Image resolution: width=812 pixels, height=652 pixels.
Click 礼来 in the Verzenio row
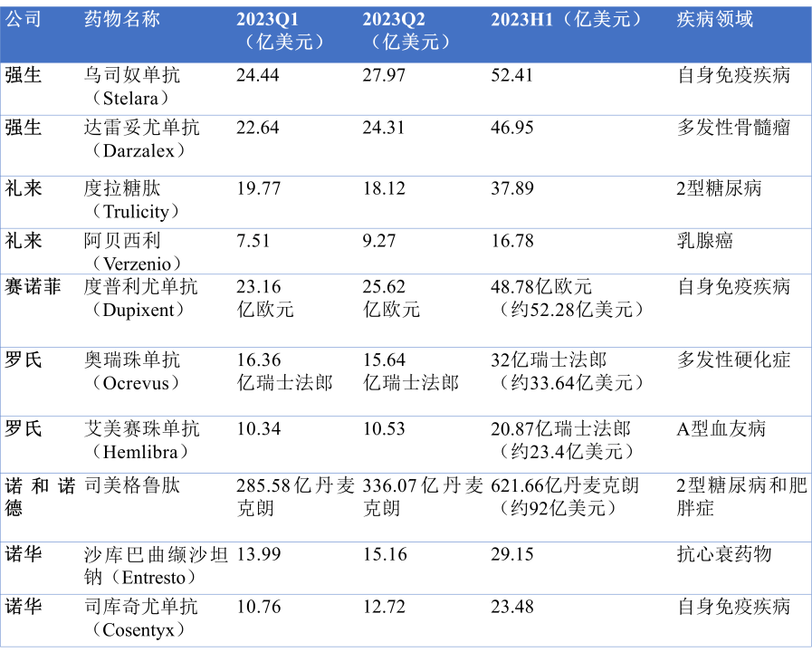[24, 241]
